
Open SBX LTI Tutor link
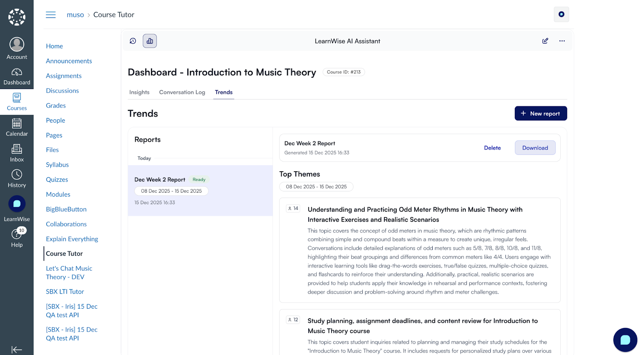(x=65, y=292)
